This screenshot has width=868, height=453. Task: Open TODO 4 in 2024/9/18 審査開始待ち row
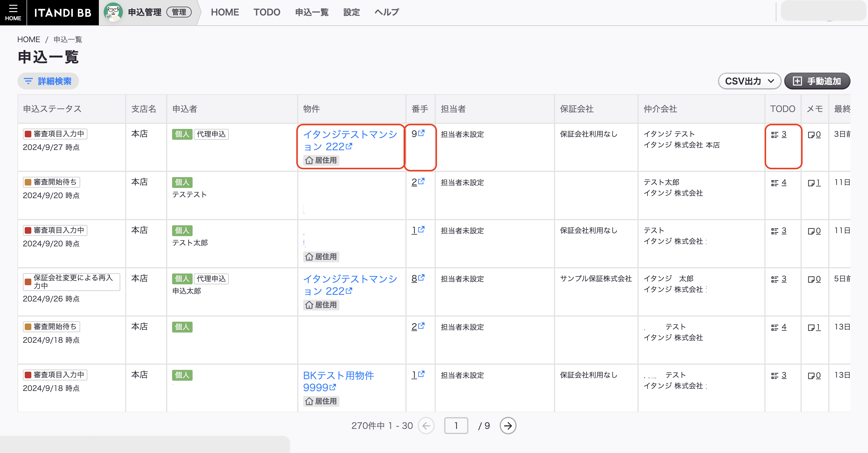[779, 327]
